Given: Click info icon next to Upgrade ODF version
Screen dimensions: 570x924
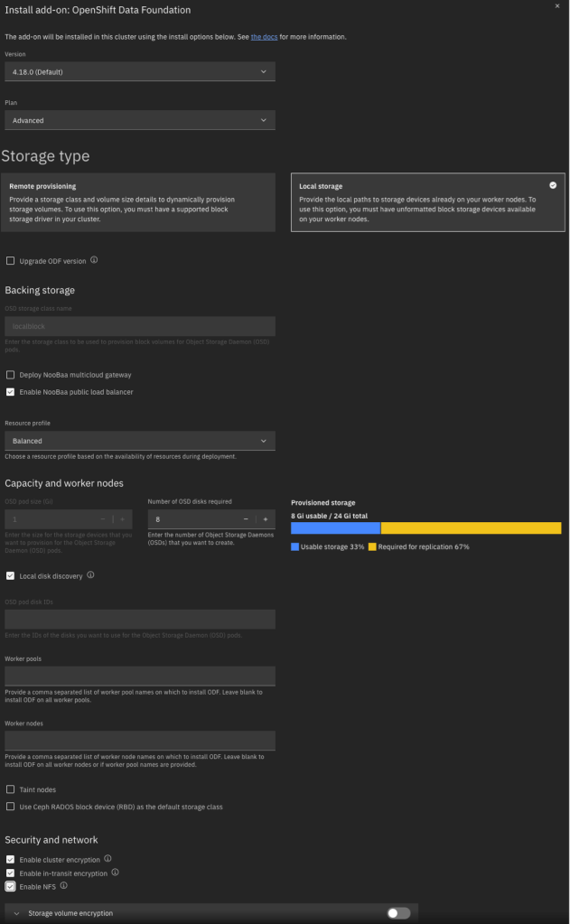Looking at the screenshot, I should pyautogui.click(x=95, y=261).
